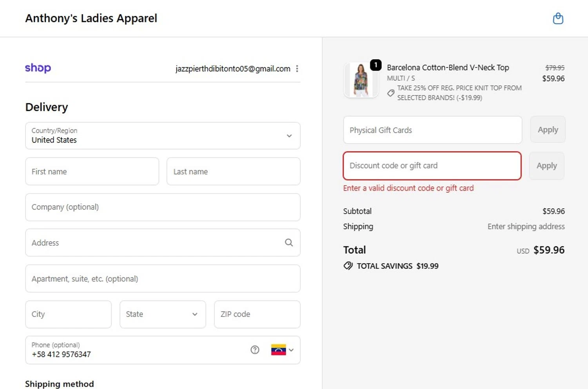This screenshot has height=389, width=588.
Task: Expand the Country/Region dropdown
Action: [x=163, y=136]
